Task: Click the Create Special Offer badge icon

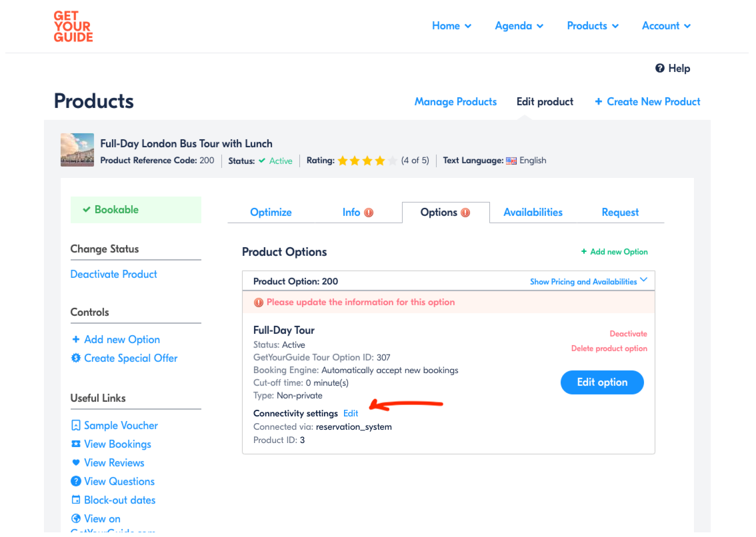Action: [76, 358]
